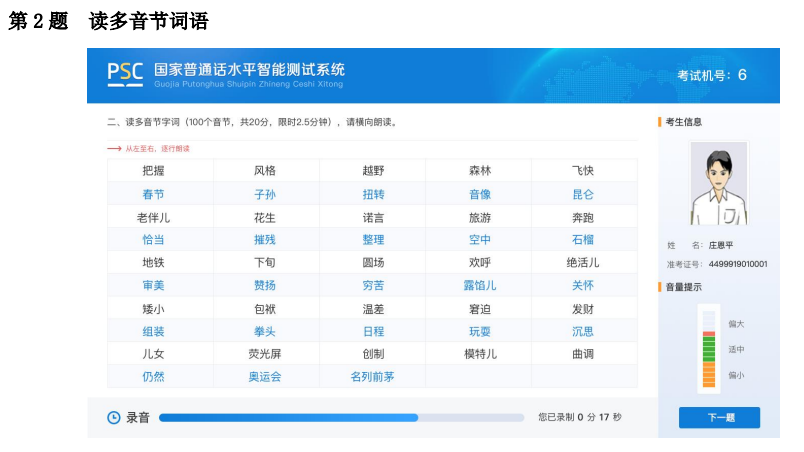Select the blue word 春节
The image size is (804, 452).
point(153,194)
